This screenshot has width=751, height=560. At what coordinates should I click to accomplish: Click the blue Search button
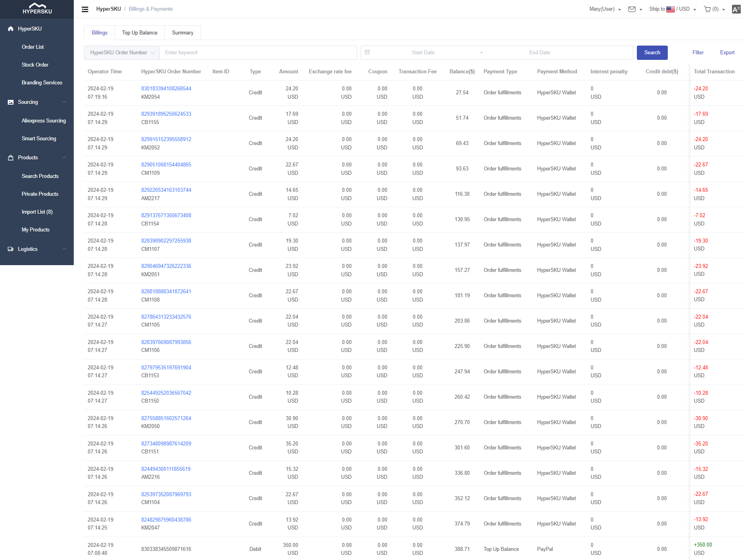point(652,53)
